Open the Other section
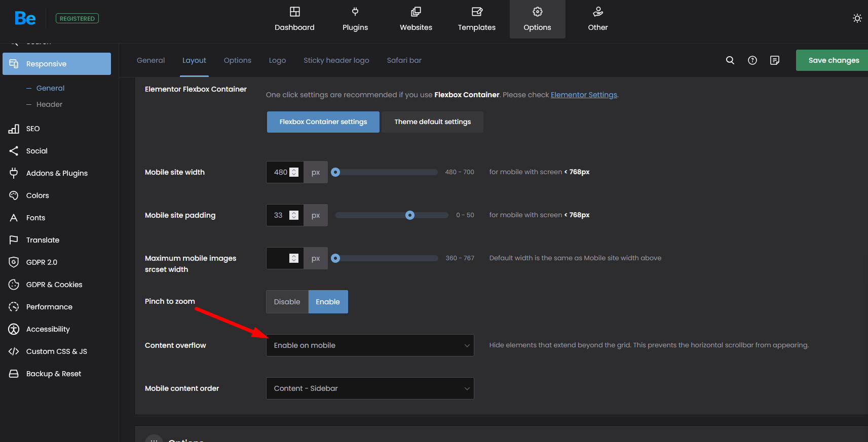This screenshot has width=868, height=442. [598, 19]
